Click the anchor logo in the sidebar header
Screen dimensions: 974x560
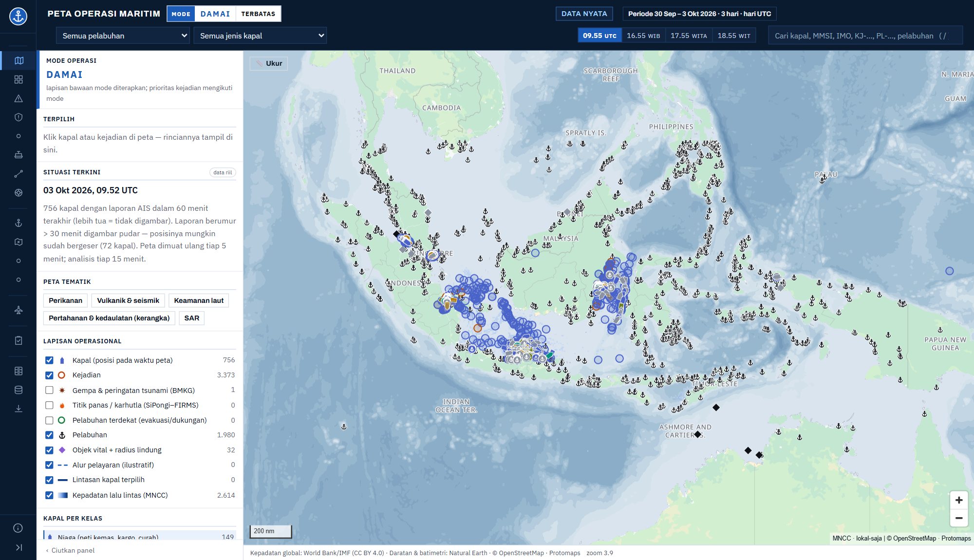pyautogui.click(x=18, y=16)
